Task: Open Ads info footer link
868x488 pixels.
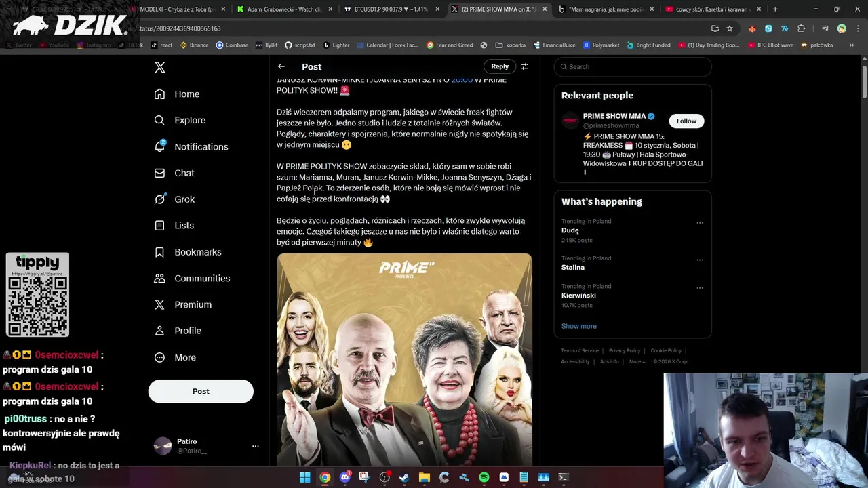Action: (x=609, y=362)
